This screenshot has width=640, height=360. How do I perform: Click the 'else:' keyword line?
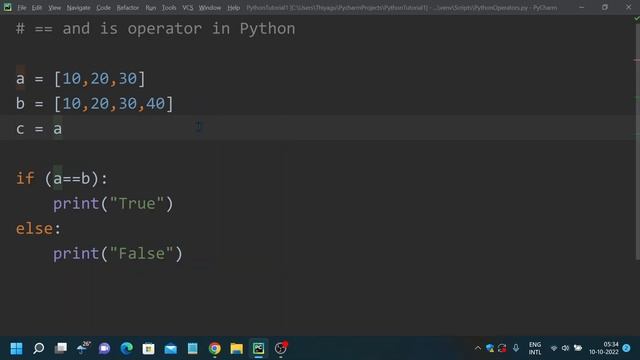38,229
